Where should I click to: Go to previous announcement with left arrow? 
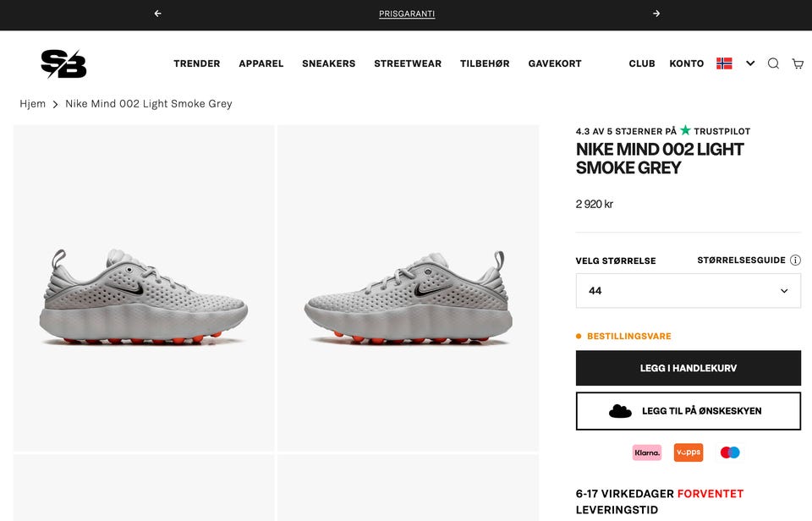157,14
